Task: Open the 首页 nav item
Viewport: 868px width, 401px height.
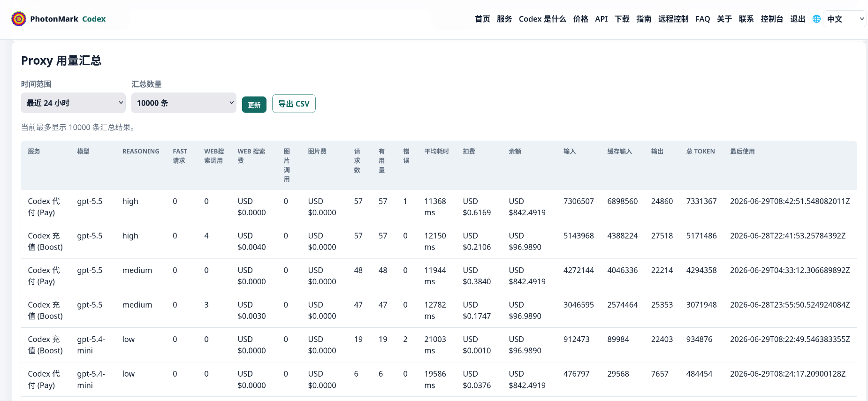Action: tap(482, 19)
